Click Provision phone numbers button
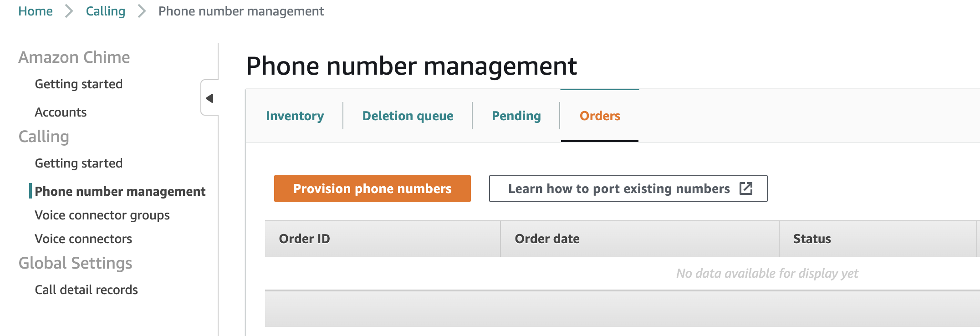This screenshot has height=336, width=980. pos(373,188)
